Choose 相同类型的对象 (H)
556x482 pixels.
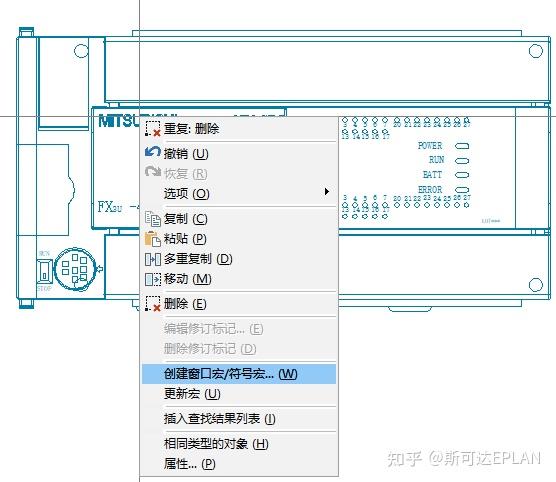239,444
